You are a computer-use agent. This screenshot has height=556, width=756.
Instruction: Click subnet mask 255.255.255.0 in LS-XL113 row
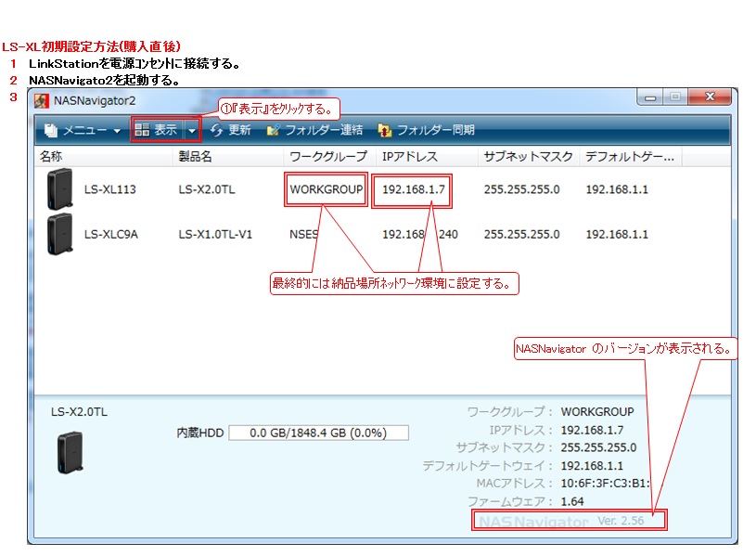pos(521,189)
